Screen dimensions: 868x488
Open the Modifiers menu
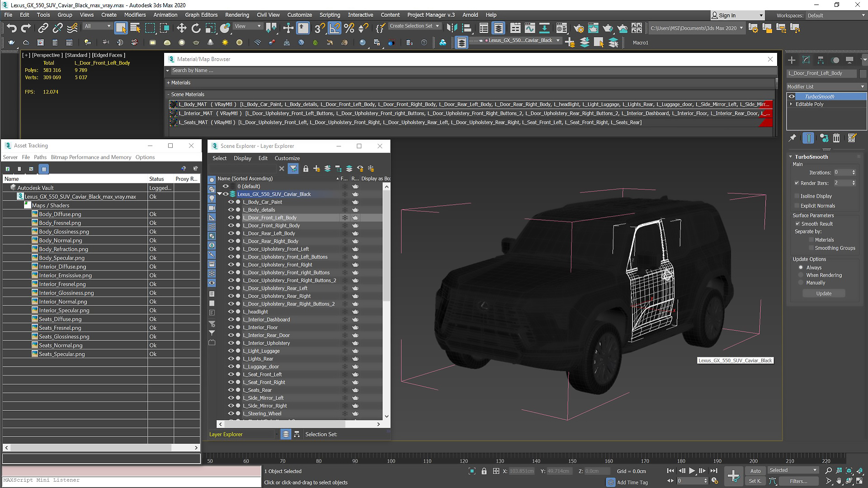coord(135,15)
